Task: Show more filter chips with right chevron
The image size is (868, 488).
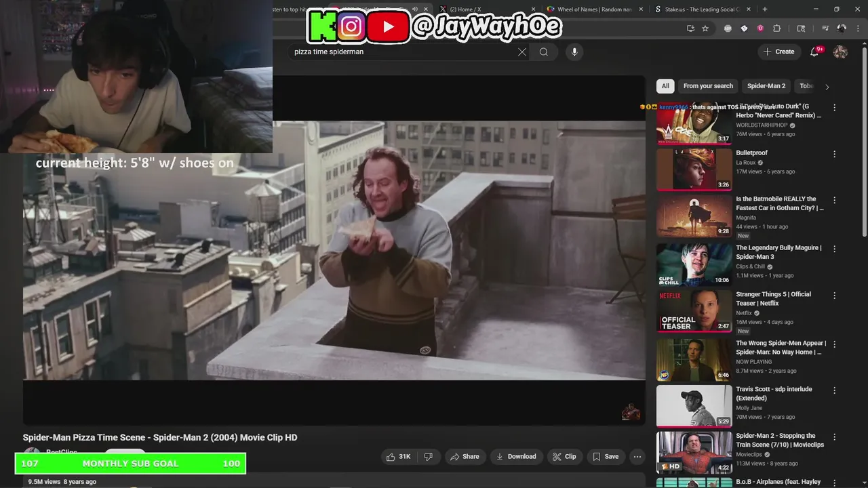Action: coord(827,87)
